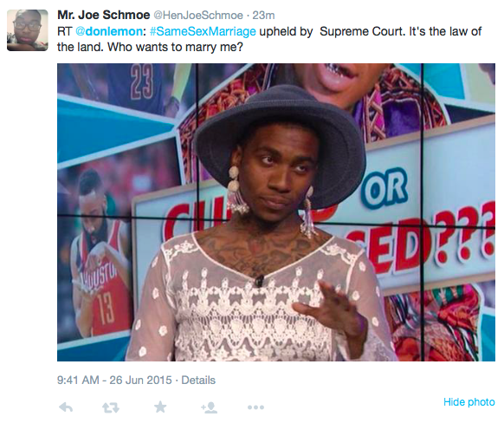
Task: Open more options ellipsis icon
Action: click(x=255, y=407)
